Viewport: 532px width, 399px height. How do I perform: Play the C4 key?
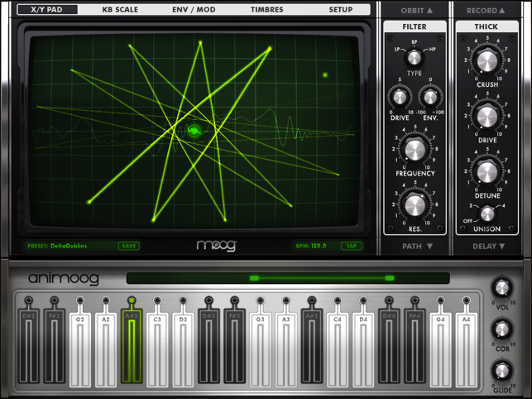point(338,350)
